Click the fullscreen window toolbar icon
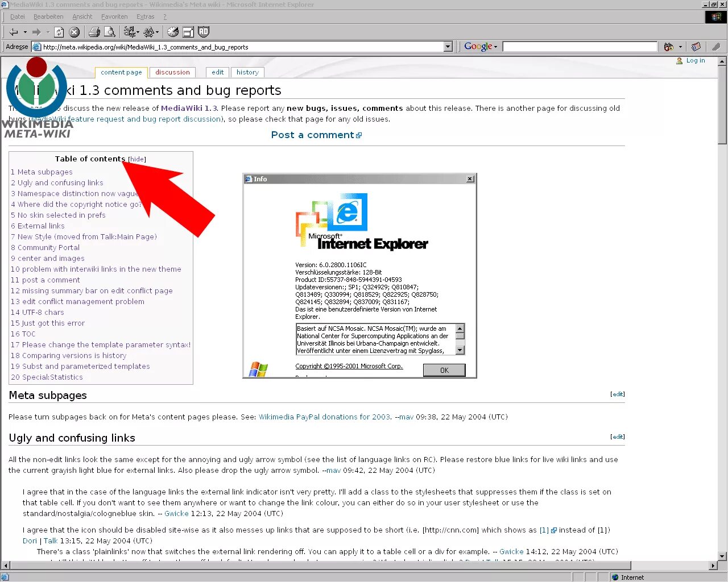 188,32
